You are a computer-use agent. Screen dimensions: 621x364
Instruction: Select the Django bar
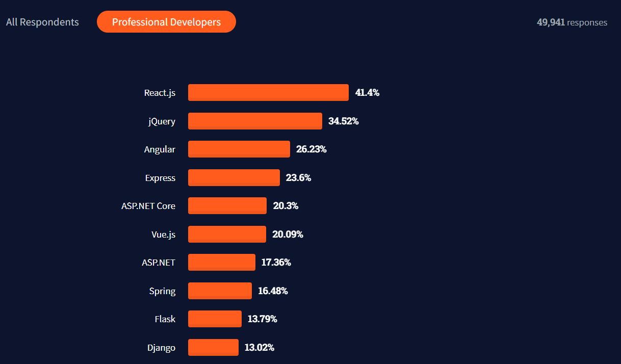click(213, 347)
